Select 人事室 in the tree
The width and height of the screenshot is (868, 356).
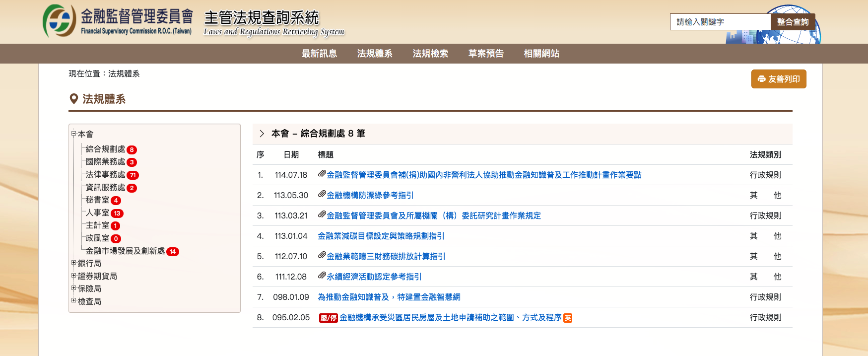(97, 213)
